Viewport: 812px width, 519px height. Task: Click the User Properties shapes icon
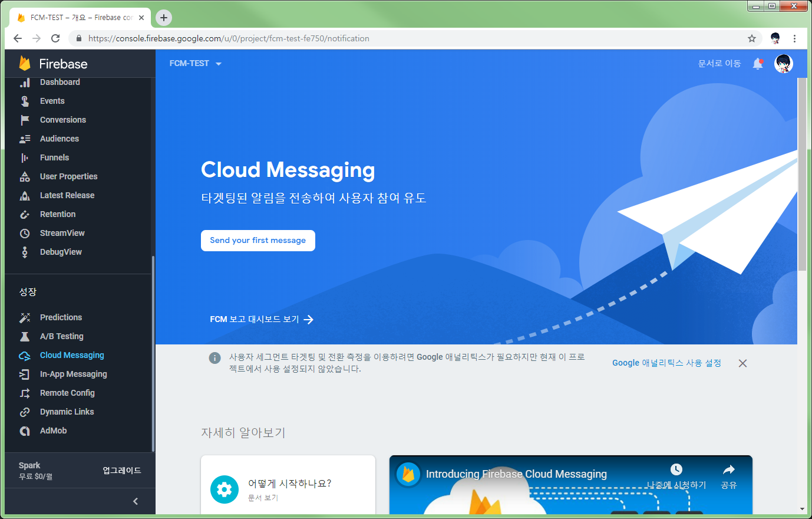(25, 177)
